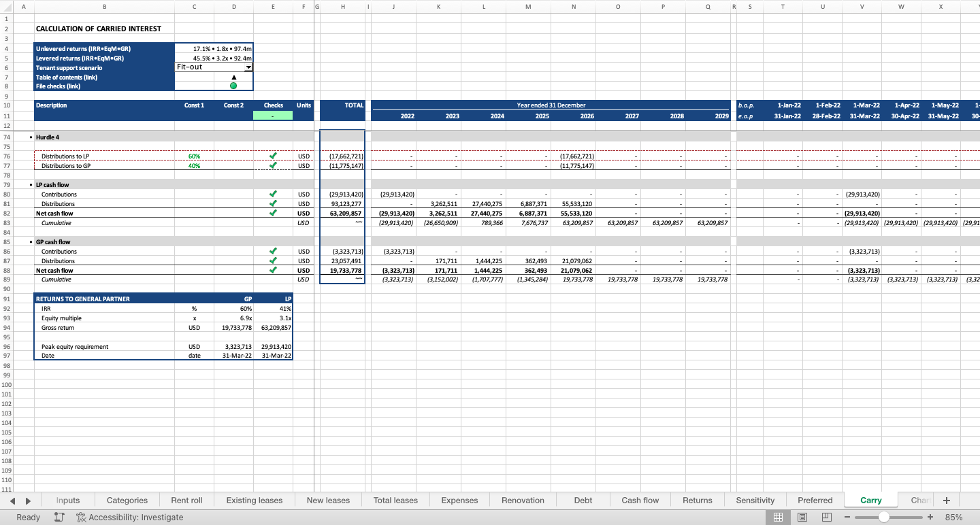Open the Total leases sheet tab
Image resolution: width=980 pixels, height=525 pixels.
pos(395,501)
